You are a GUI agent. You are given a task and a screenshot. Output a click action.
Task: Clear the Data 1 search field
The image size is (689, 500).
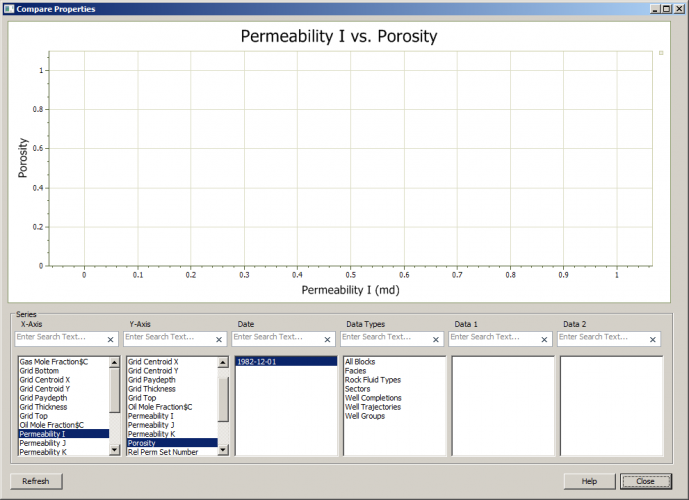pyautogui.click(x=544, y=340)
